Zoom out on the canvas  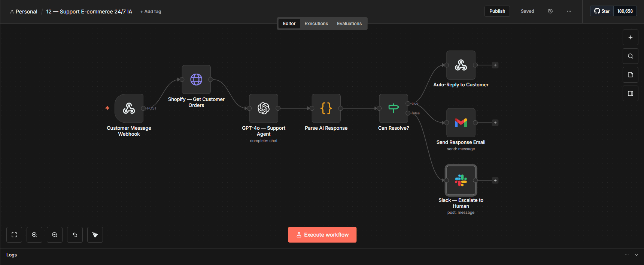click(55, 235)
